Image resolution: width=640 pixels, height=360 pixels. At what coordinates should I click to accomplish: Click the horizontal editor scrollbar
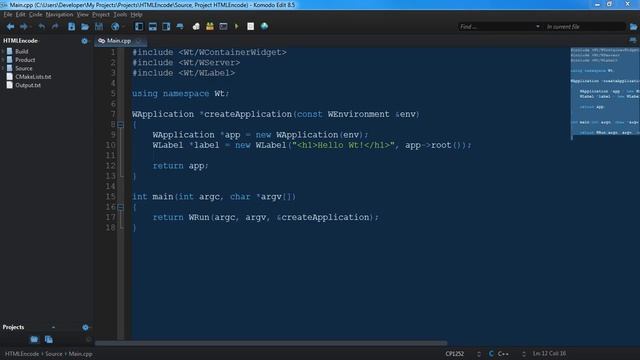coord(271,343)
